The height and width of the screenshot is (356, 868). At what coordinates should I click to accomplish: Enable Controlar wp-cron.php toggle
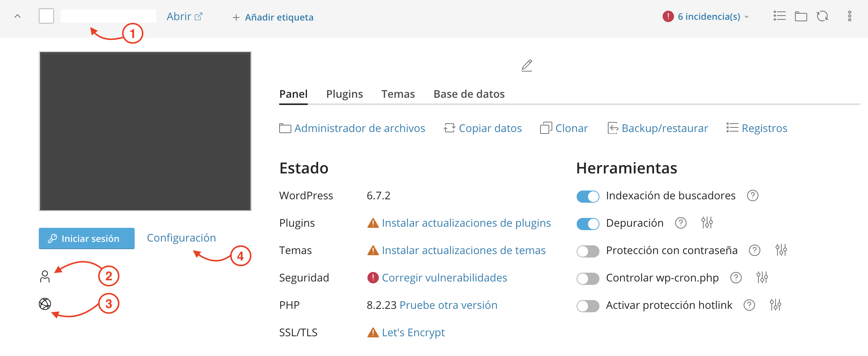(x=588, y=278)
